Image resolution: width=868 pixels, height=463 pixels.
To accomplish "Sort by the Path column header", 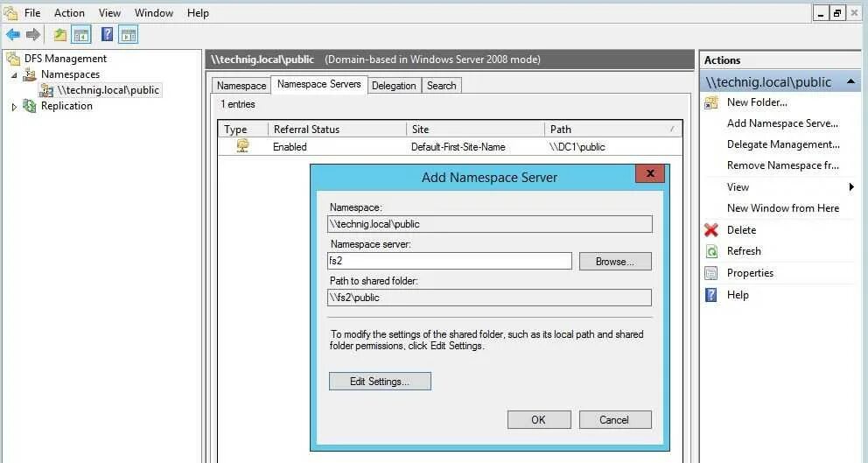I will point(613,129).
